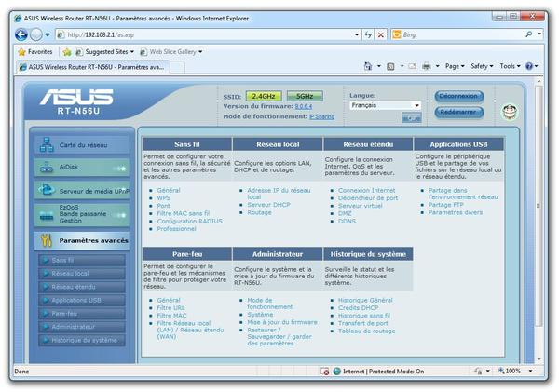The height and width of the screenshot is (392, 559).
Task: Open the Print options dropdown arrow
Action: [437, 66]
